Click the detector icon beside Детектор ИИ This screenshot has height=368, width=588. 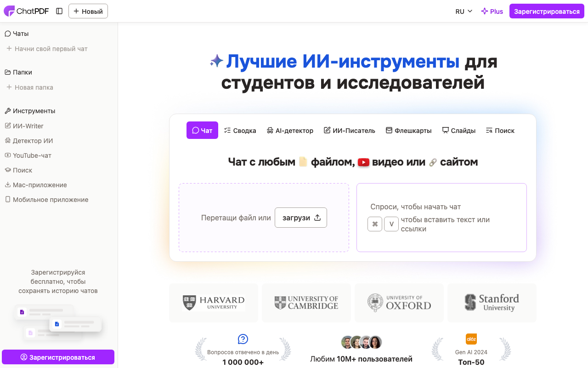coord(8,140)
